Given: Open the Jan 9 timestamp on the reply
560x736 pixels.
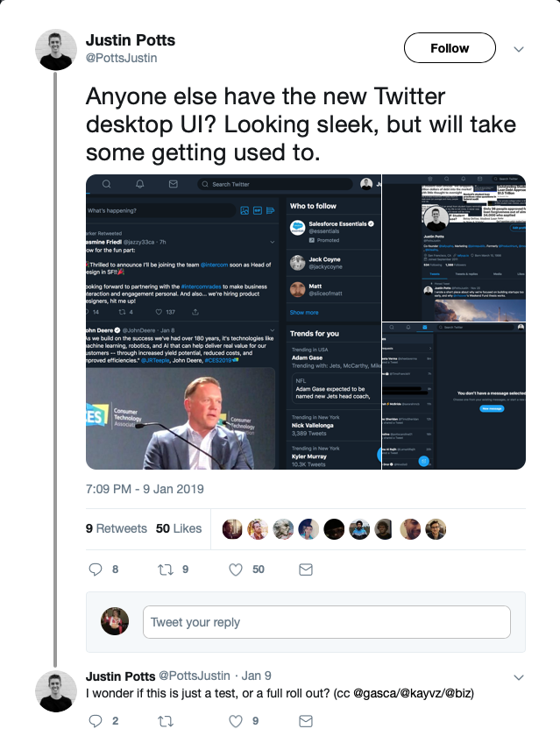Looking at the screenshot, I should 253,676.
